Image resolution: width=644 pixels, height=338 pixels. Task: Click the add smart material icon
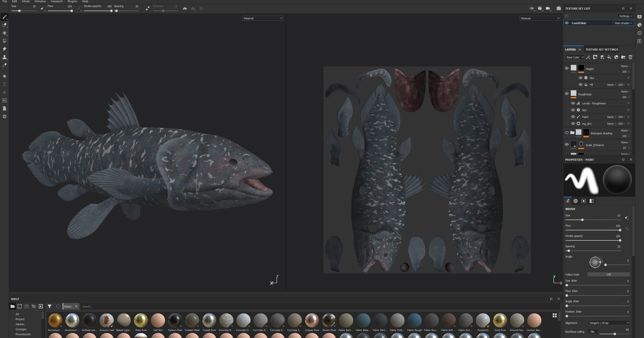click(x=616, y=57)
